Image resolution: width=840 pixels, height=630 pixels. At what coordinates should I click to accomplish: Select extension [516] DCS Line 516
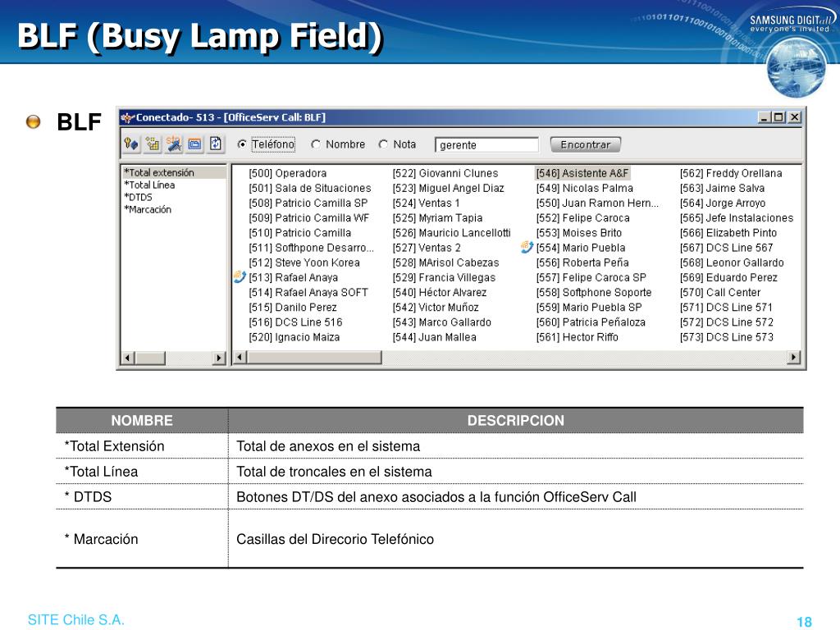[x=295, y=322]
